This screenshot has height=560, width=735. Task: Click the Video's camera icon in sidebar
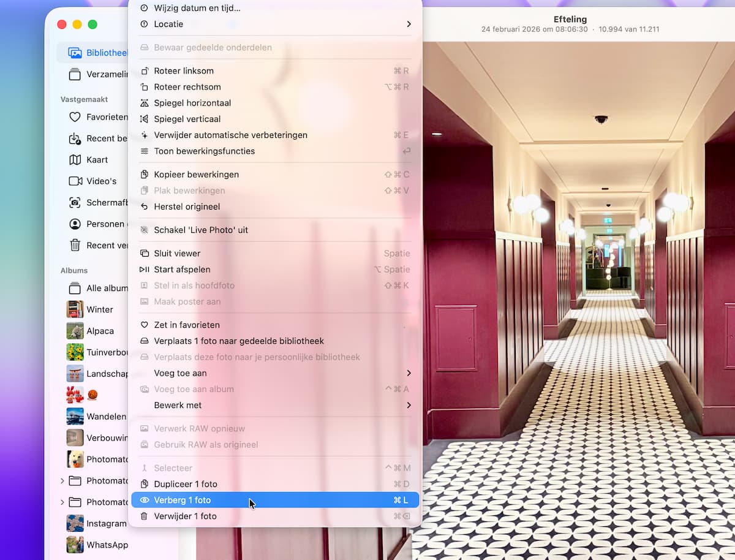(x=75, y=181)
